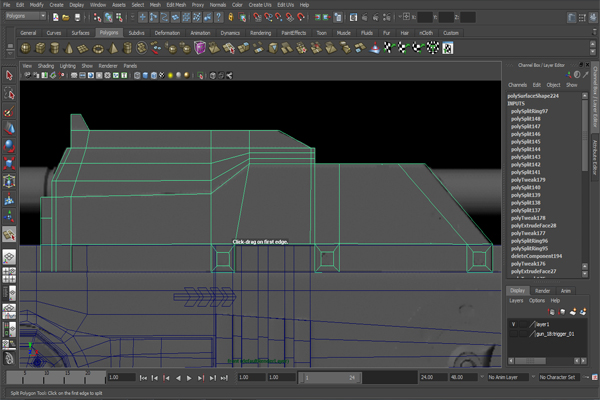Screen dimensions: 600x400
Task: Open the Create UVs menu
Action: pos(260,5)
